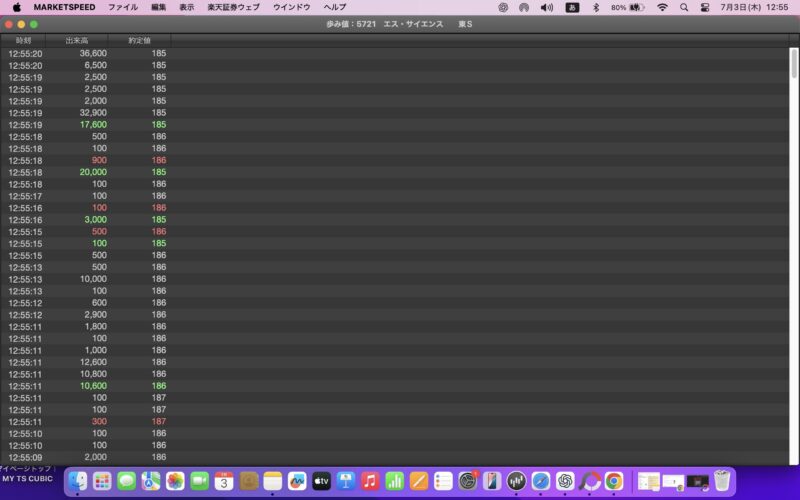Open Photos app in the dock
The width and height of the screenshot is (800, 500).
(175, 481)
